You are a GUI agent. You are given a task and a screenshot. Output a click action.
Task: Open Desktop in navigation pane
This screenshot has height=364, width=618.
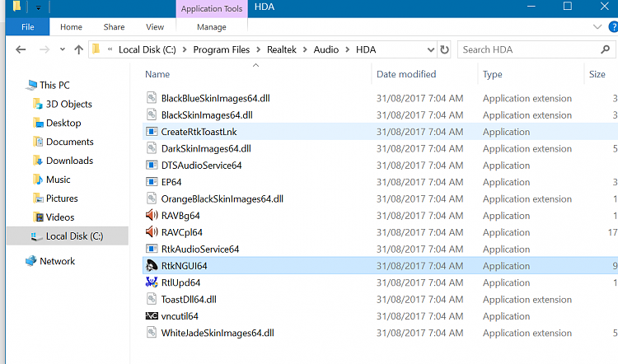pos(63,123)
